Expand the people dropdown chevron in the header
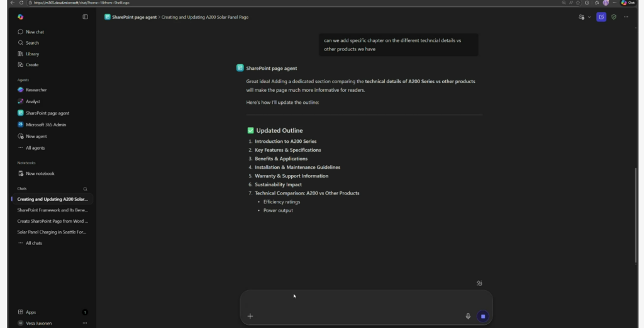644x328 pixels. tap(589, 17)
